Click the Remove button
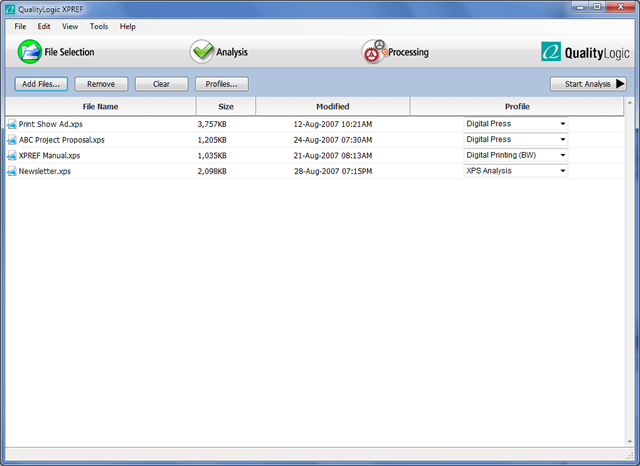Screen dimensions: 640x466 pos(101,84)
